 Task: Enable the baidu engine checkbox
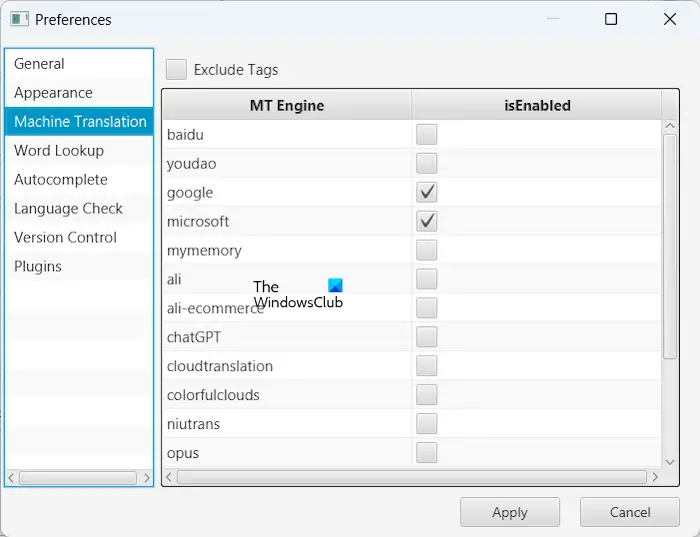pyautogui.click(x=426, y=134)
